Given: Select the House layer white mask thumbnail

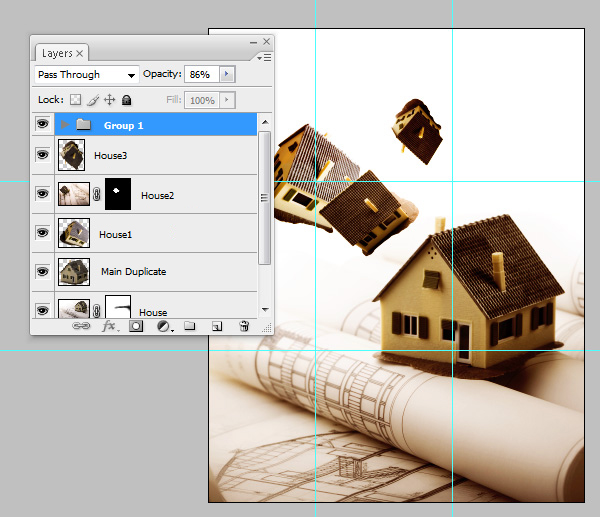Looking at the screenshot, I should click(x=118, y=307).
